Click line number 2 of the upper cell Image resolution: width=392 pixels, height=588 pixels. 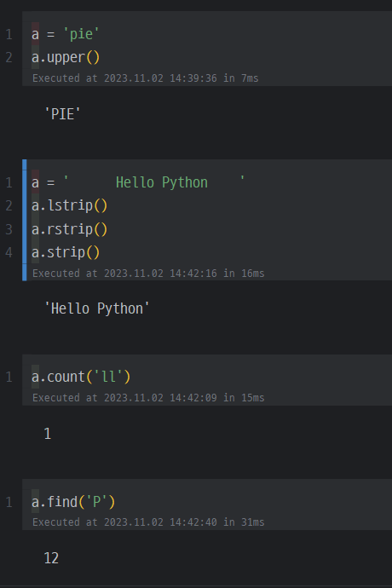point(9,57)
